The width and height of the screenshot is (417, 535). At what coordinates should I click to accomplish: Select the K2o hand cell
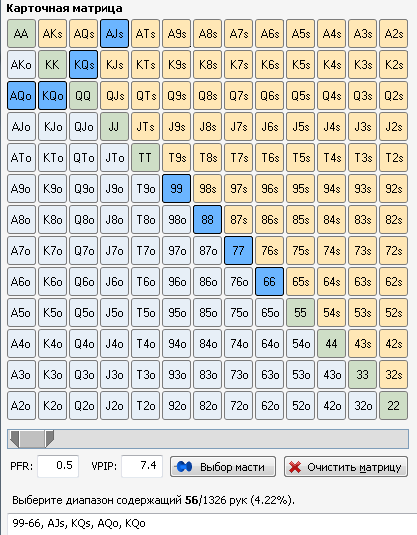point(52,406)
